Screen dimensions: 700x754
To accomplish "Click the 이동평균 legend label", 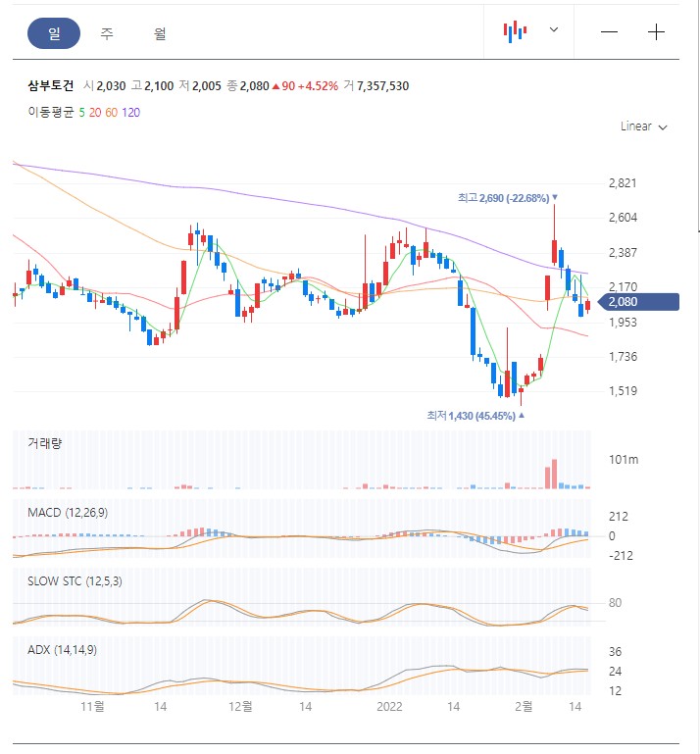I will pyautogui.click(x=50, y=112).
